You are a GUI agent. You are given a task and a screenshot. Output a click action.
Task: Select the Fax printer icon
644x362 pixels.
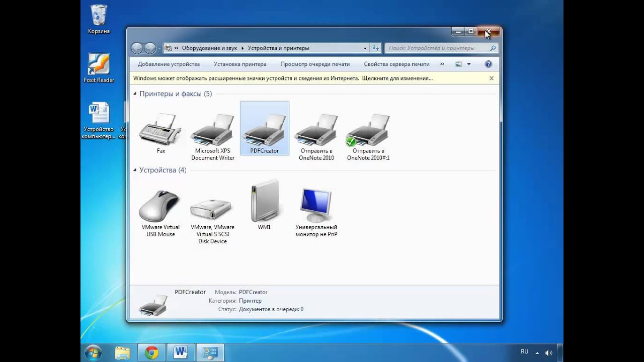(x=160, y=129)
